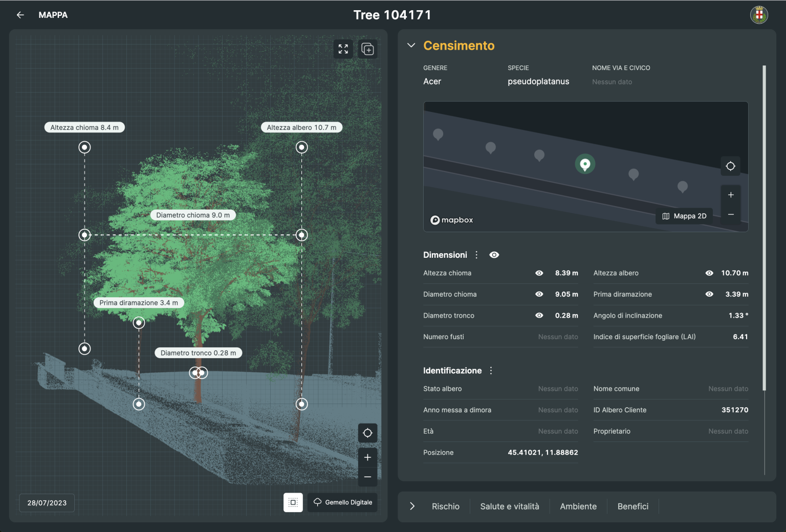Hide the Diametro tronco measurement with its eye icon
The image size is (786, 532).
point(539,316)
